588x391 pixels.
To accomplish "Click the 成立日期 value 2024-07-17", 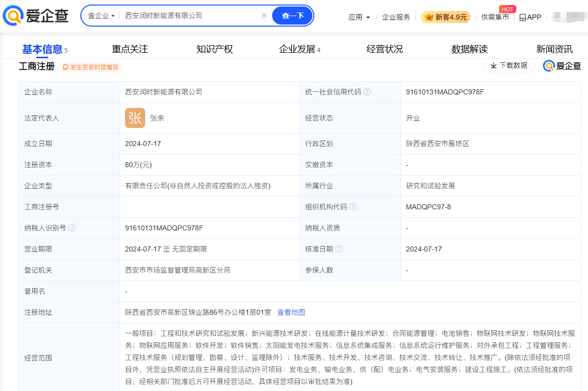I will pos(143,144).
